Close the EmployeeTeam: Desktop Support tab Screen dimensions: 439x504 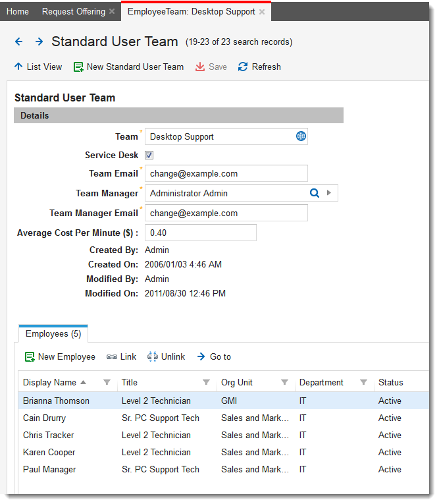click(262, 12)
